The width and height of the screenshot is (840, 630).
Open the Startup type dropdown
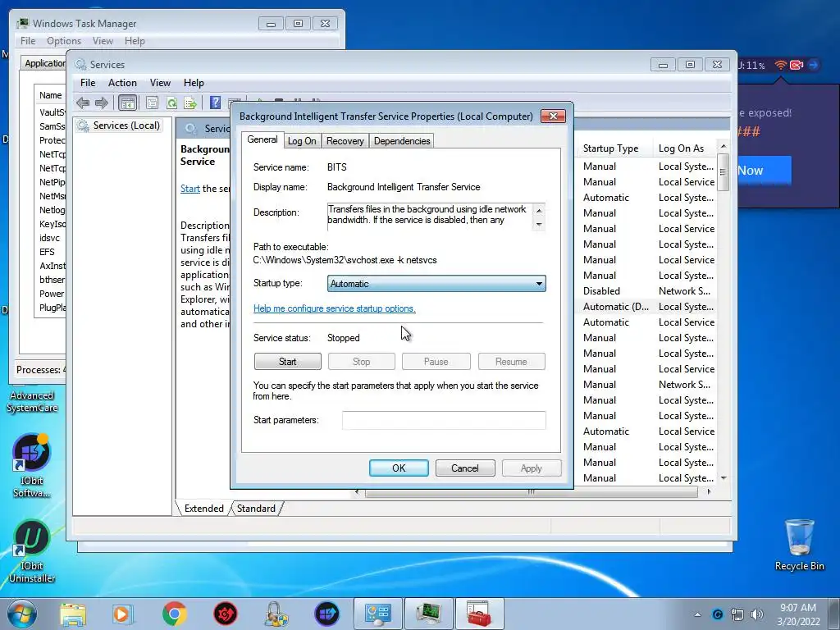point(436,283)
